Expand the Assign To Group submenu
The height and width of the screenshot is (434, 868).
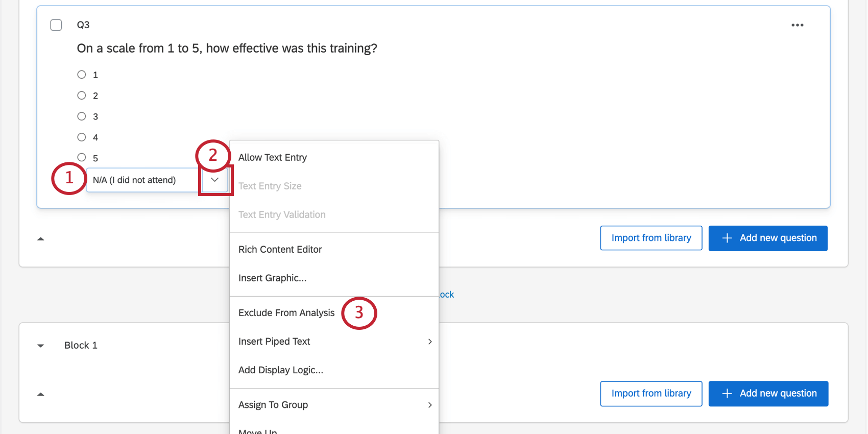point(334,404)
